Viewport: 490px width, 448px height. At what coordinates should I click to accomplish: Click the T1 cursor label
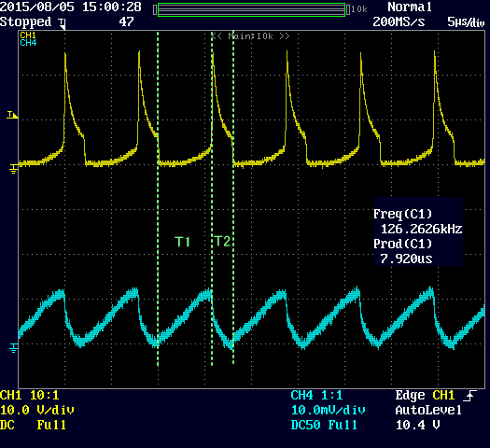[183, 242]
